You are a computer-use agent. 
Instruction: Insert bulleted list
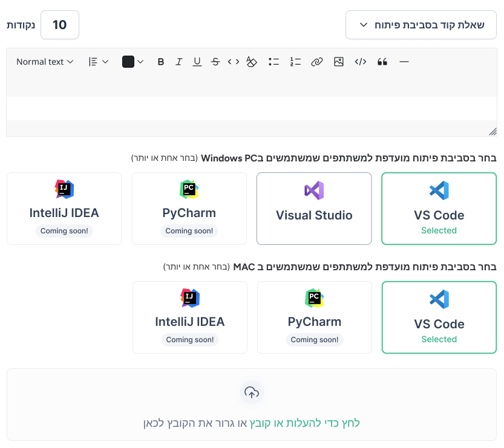tap(273, 62)
